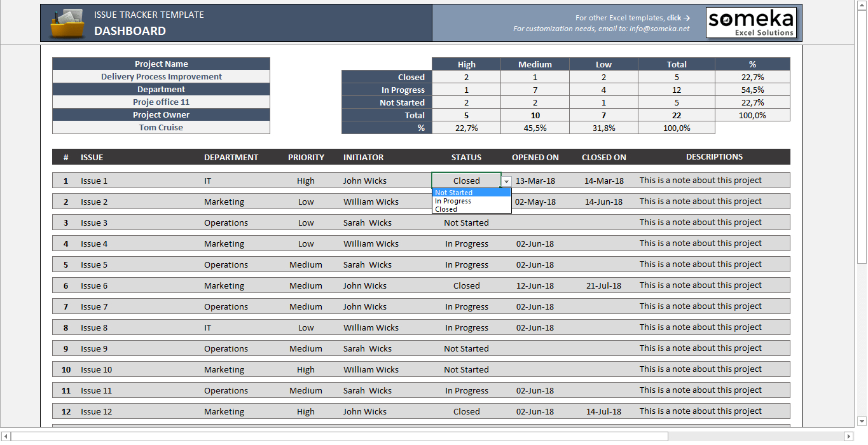Viewport: 868px width, 445px height.
Task: Click the 'Not Started' summary row label
Action: 387,102
